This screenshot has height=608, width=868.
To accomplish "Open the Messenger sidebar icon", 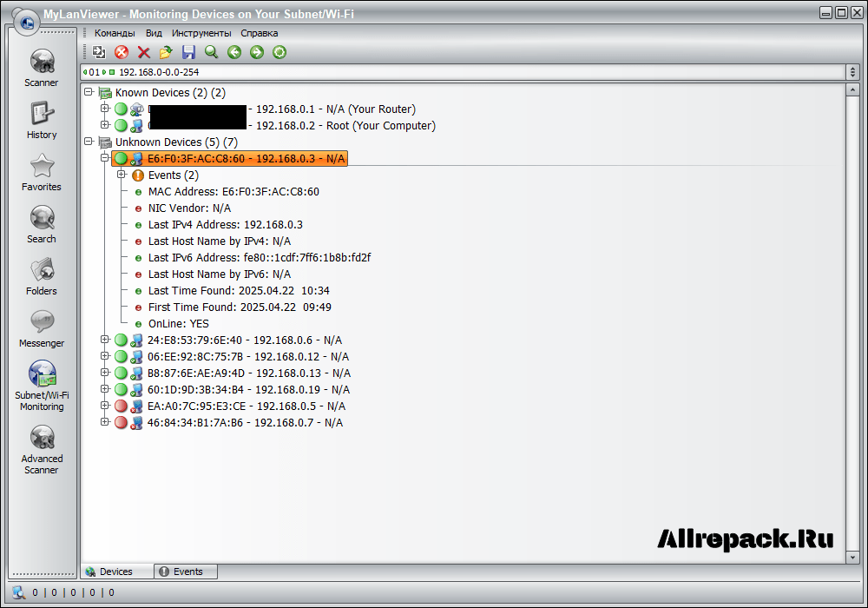I will coord(42,328).
